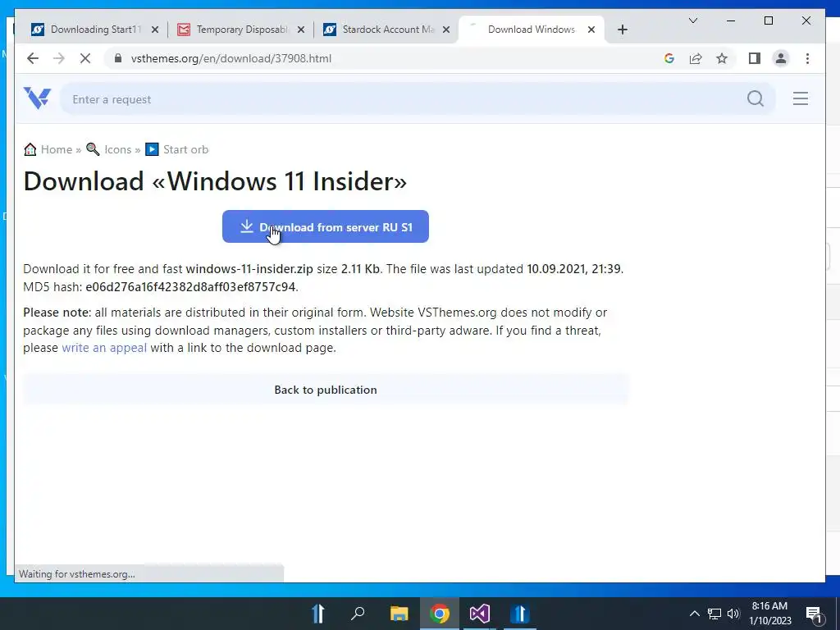Click the search magnifier icon on site
This screenshot has width=840, height=630.
[756, 98]
